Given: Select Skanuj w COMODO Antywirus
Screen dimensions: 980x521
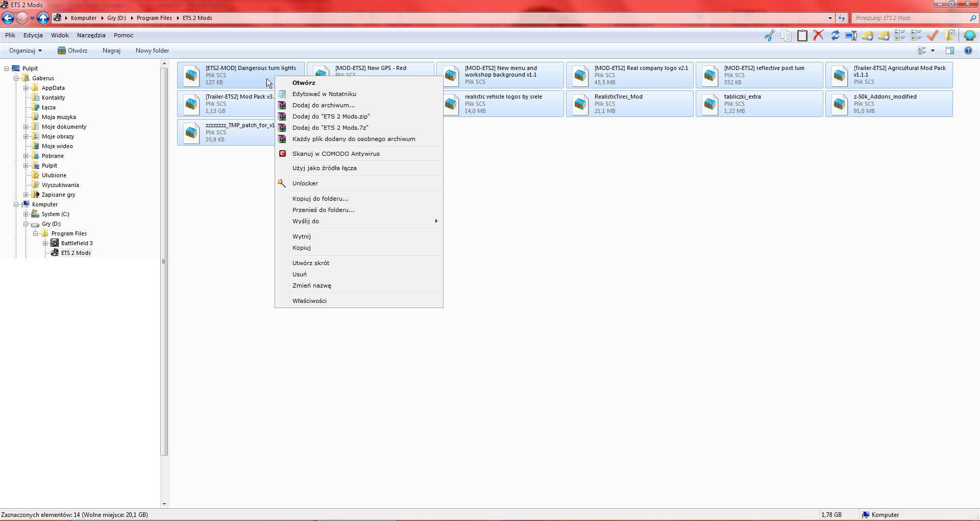Looking at the screenshot, I should click(x=359, y=154).
